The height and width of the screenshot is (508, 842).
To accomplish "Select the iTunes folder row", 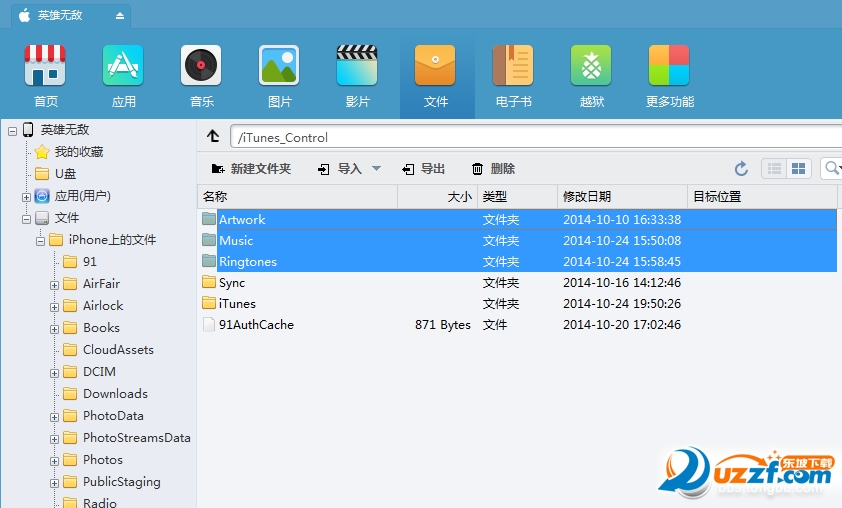I will pyautogui.click(x=519, y=303).
